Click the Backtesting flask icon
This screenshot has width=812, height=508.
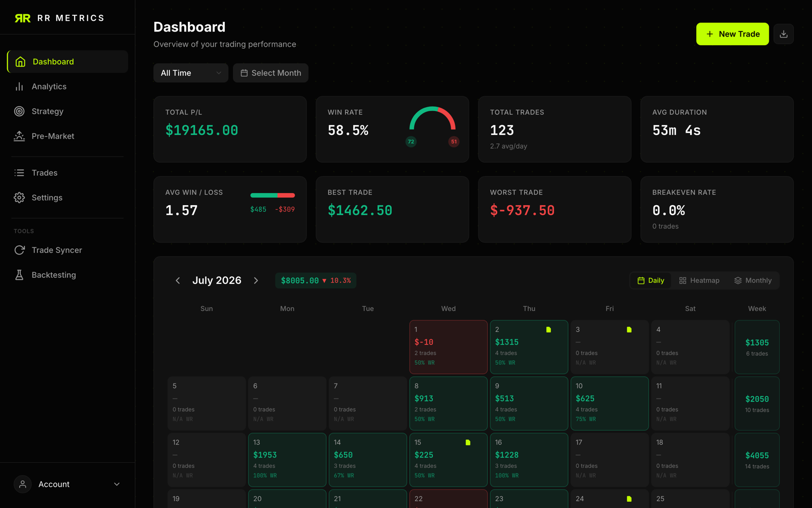(19, 275)
